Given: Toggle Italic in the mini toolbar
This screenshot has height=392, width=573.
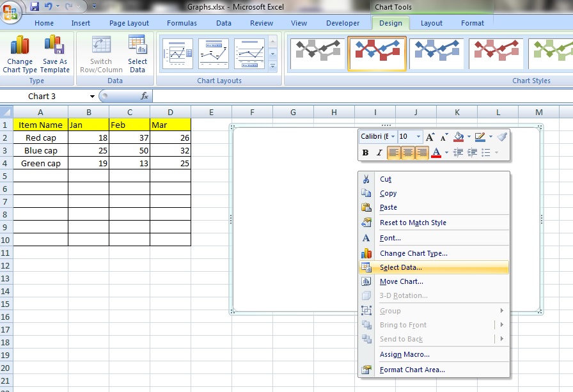Looking at the screenshot, I should 379,153.
